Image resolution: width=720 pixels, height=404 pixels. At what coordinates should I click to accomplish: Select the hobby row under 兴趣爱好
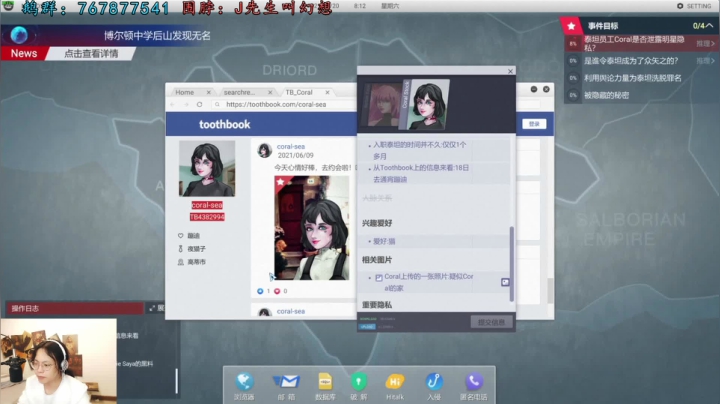pyautogui.click(x=435, y=241)
